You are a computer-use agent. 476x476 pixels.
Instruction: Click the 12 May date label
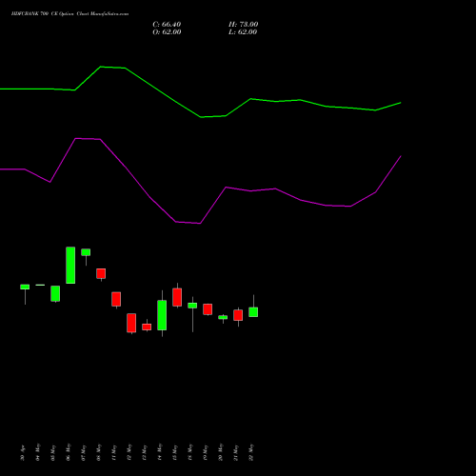(129, 453)
